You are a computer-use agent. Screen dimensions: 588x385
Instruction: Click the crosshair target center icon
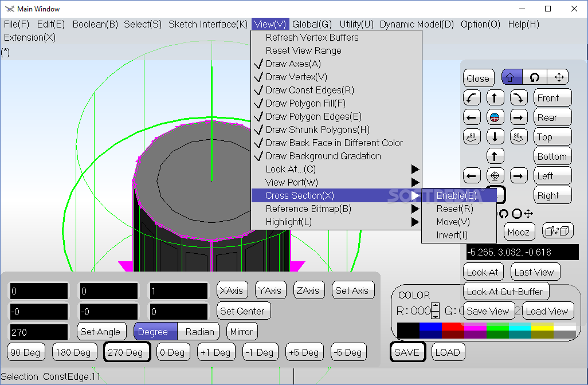pos(495,175)
